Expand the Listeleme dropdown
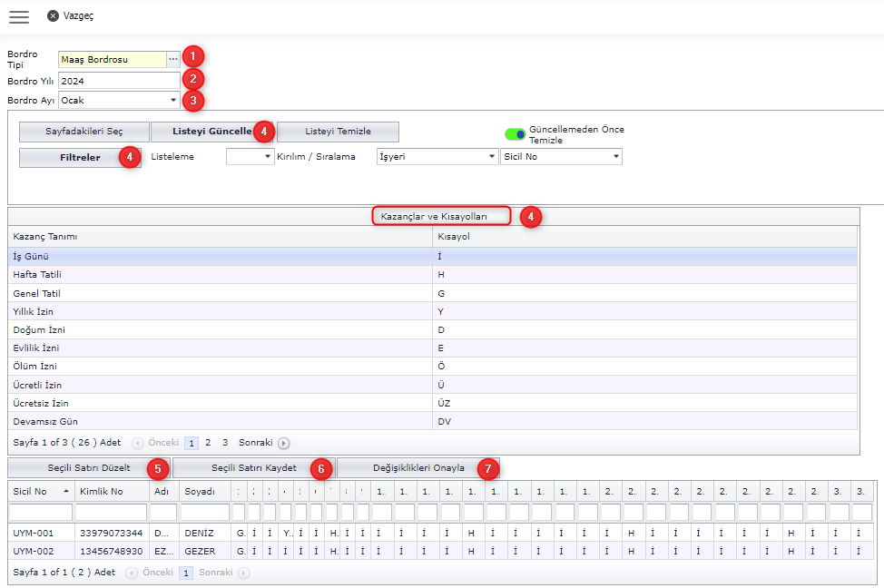 250,157
